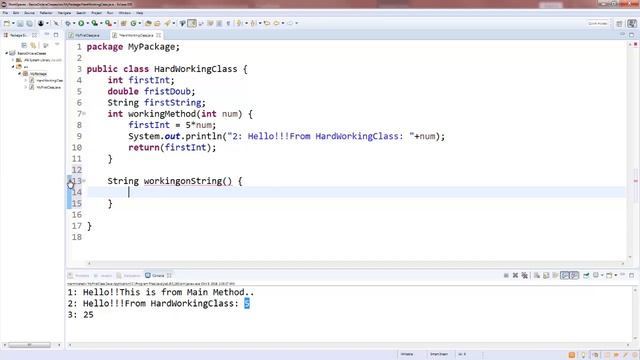Click Remove All Terminated Launches icon
The image size is (640, 360).
525,276
